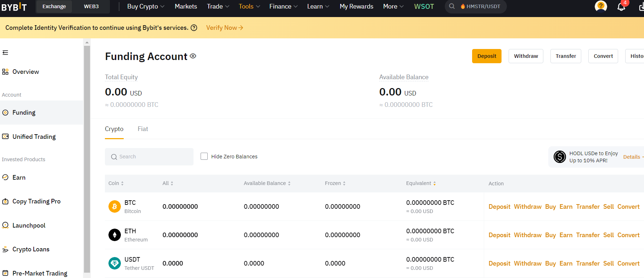Expand the Tools dropdown menu
Viewport: 644px width, 278px height.
[249, 6]
